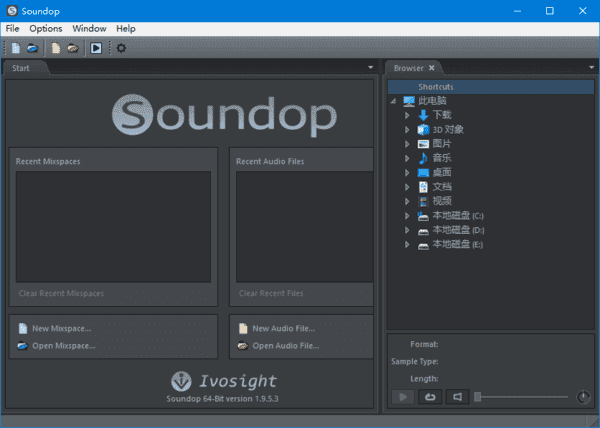Viewport: 600px width, 428px height.
Task: Click the drive icon for 本地磁盘 (E:)
Action: [423, 246]
